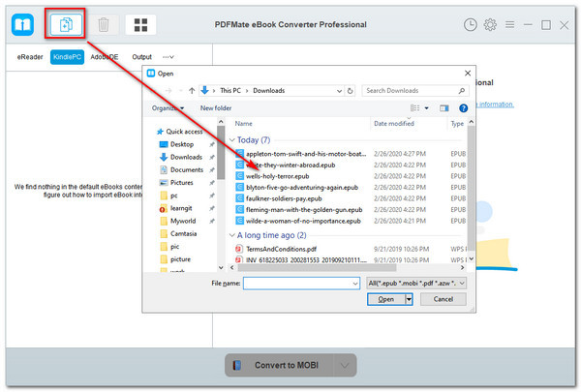Open the File name history dropdown
The height and width of the screenshot is (392, 581).
355,284
